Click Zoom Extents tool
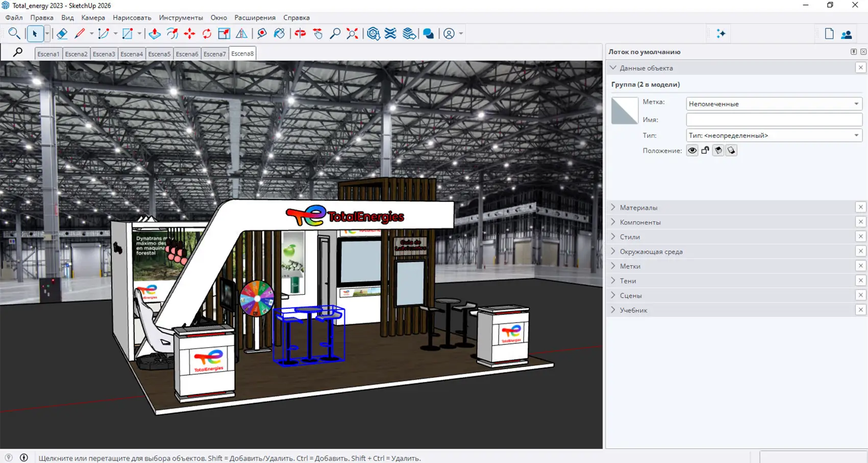Viewport: 868px width, 463px height. coord(353,34)
